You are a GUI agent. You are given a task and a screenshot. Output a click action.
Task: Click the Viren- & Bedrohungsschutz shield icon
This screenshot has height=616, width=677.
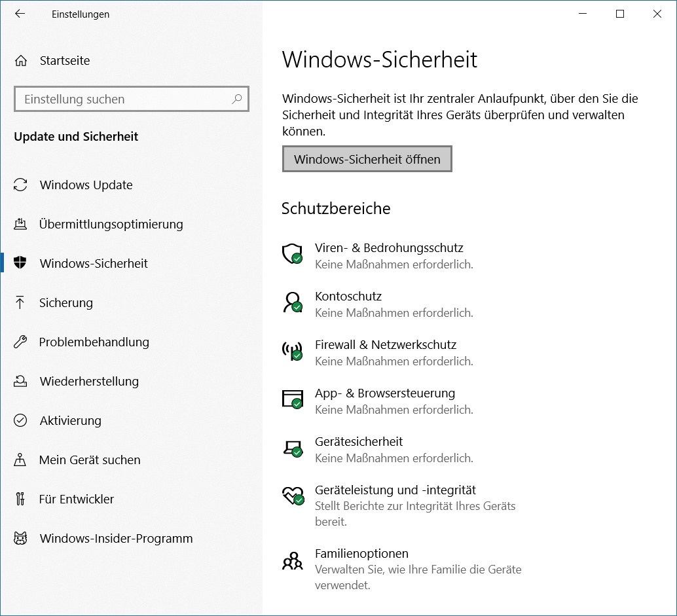(x=292, y=253)
